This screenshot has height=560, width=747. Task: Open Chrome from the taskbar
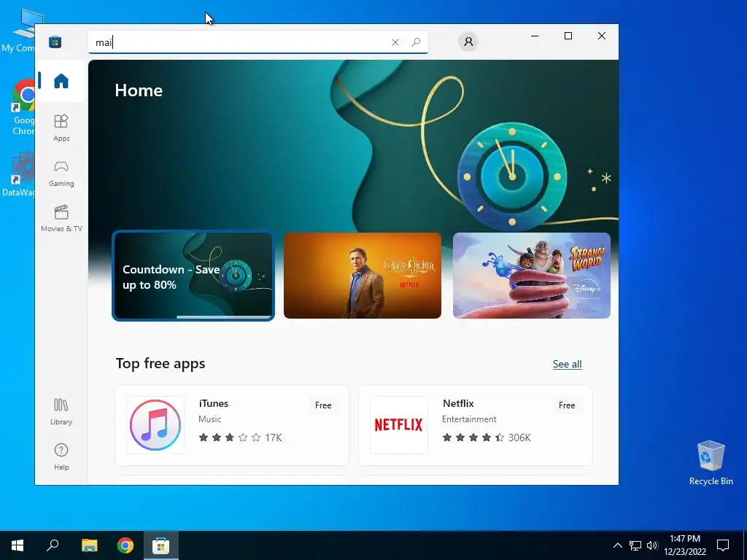(x=125, y=545)
